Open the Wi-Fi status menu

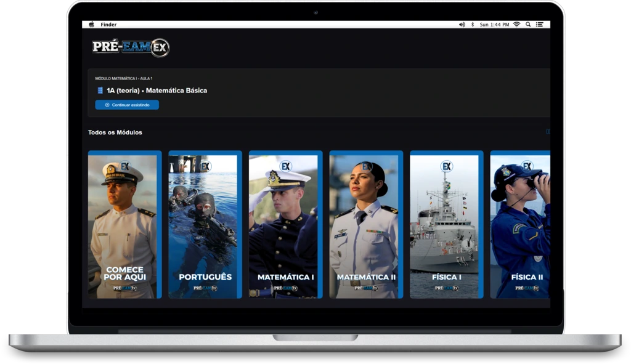516,25
